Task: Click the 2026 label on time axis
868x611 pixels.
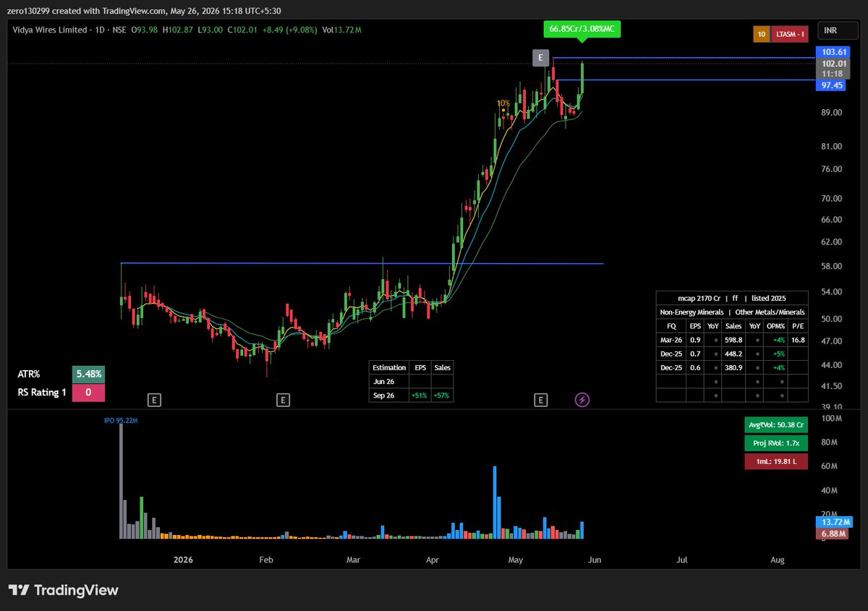Action: (x=183, y=560)
